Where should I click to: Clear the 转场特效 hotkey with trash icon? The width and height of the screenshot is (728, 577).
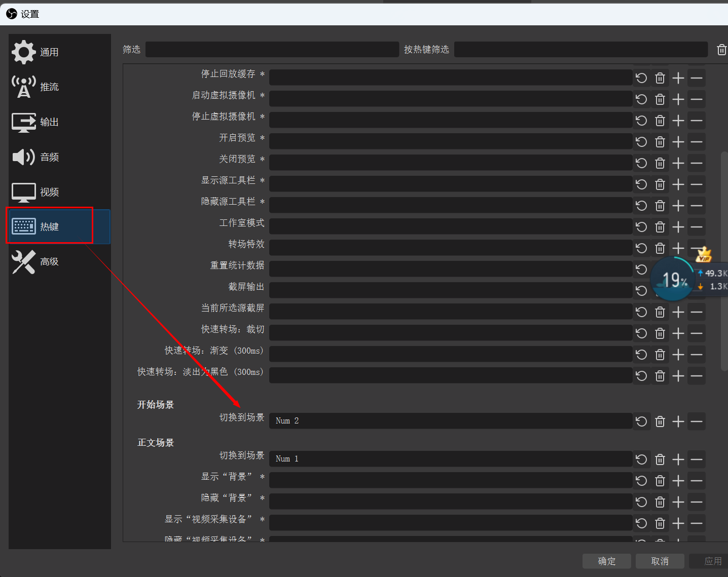click(660, 248)
